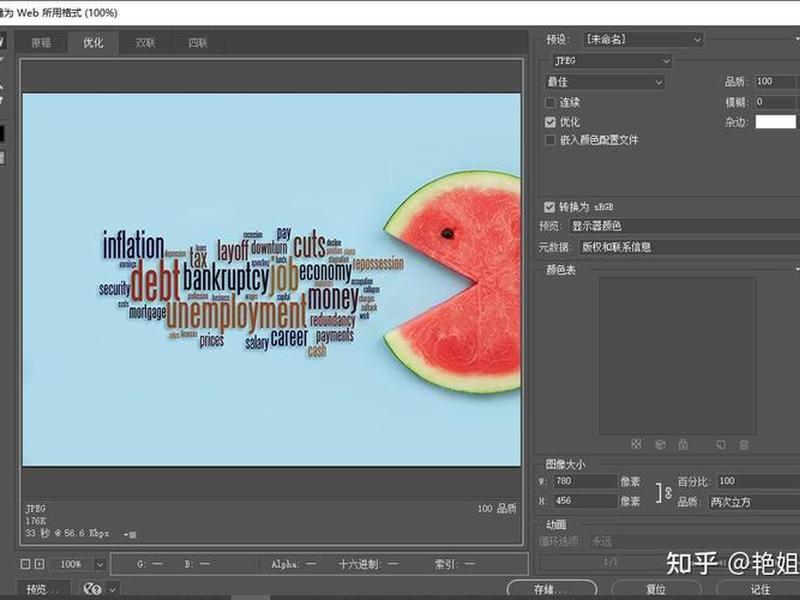This screenshot has width=800, height=600.
Task: Toggle the 转换为 sRGB checkbox
Action: pyautogui.click(x=549, y=207)
